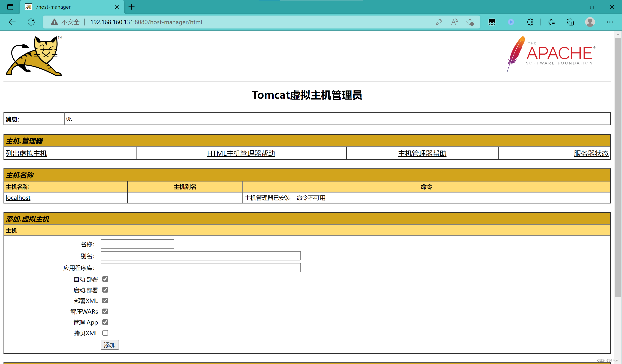Uncheck the 自动.部署 checkbox
The image size is (622, 364).
105,279
